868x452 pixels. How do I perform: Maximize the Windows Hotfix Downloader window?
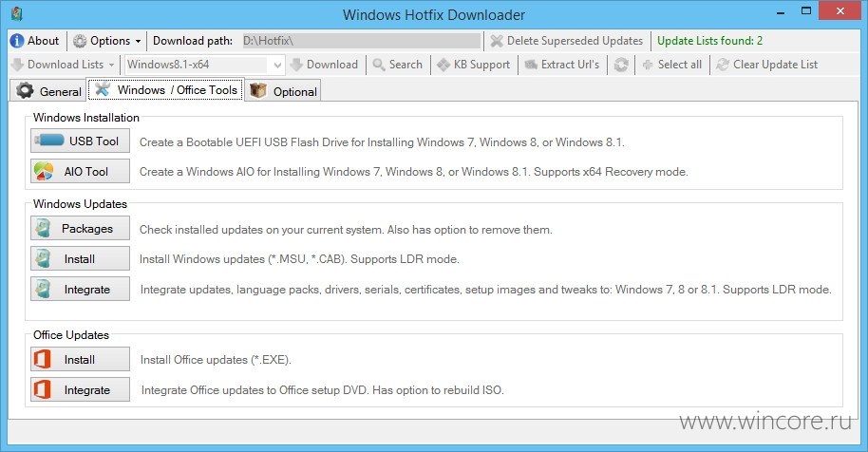click(x=806, y=11)
